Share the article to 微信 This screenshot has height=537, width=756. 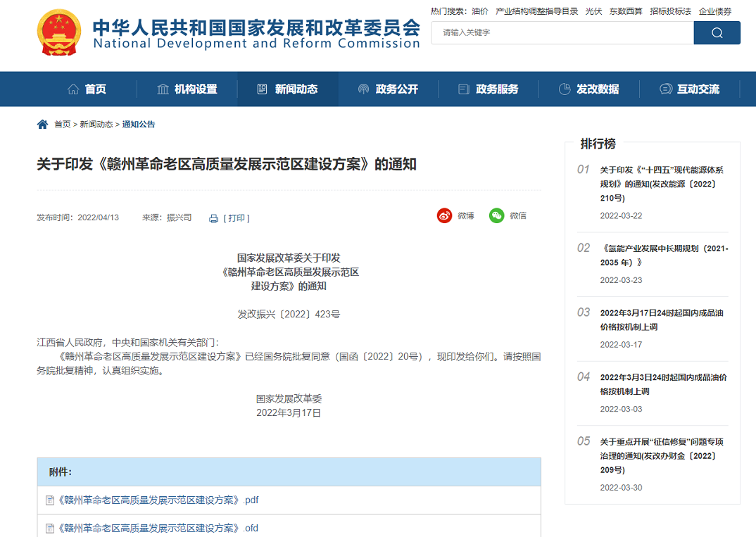[x=498, y=215]
